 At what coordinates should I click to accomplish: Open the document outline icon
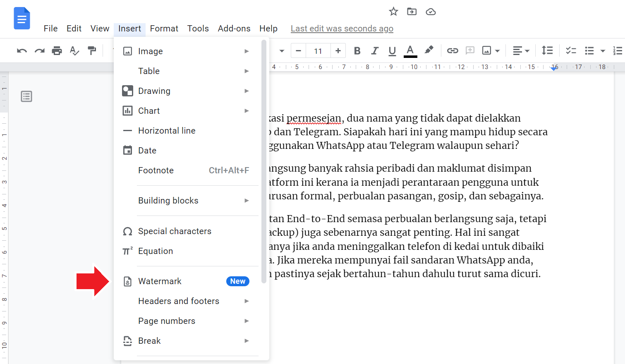pyautogui.click(x=26, y=96)
